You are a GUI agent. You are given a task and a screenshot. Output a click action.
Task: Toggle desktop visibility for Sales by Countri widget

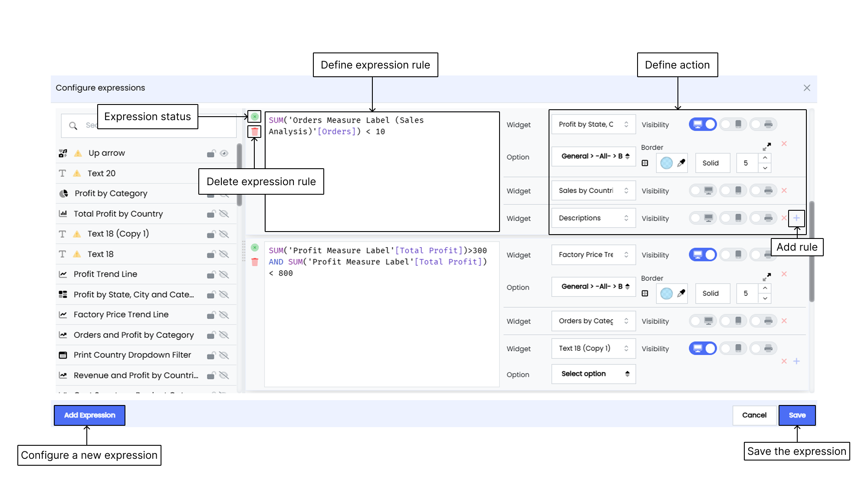tap(703, 190)
